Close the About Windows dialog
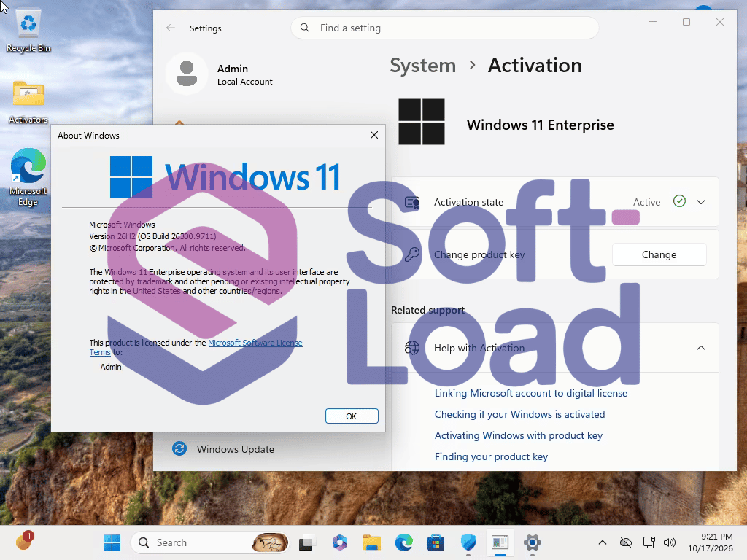Screen dimensions: 747x560 pos(374,135)
